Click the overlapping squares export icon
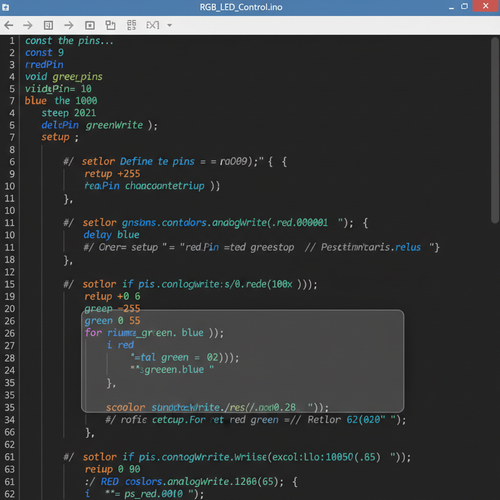The width and height of the screenshot is (500, 500). (110, 25)
